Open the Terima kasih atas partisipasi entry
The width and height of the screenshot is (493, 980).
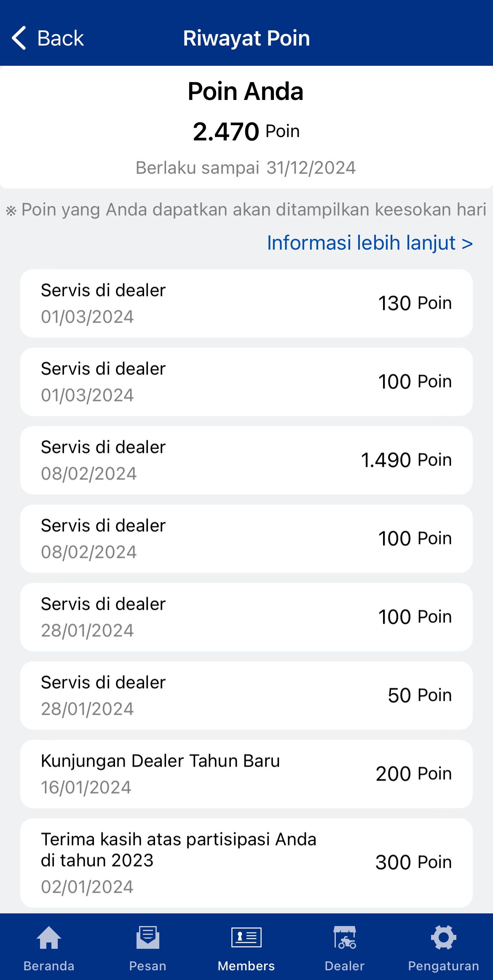[x=246, y=862]
